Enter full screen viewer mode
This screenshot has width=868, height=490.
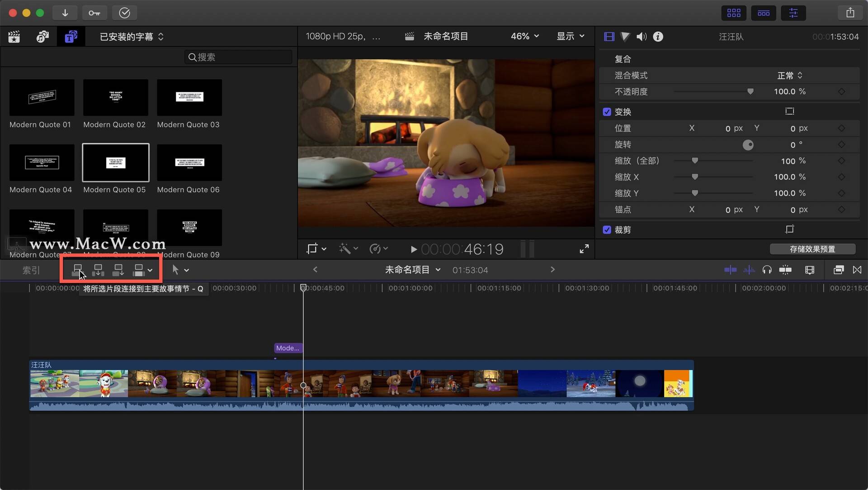584,249
